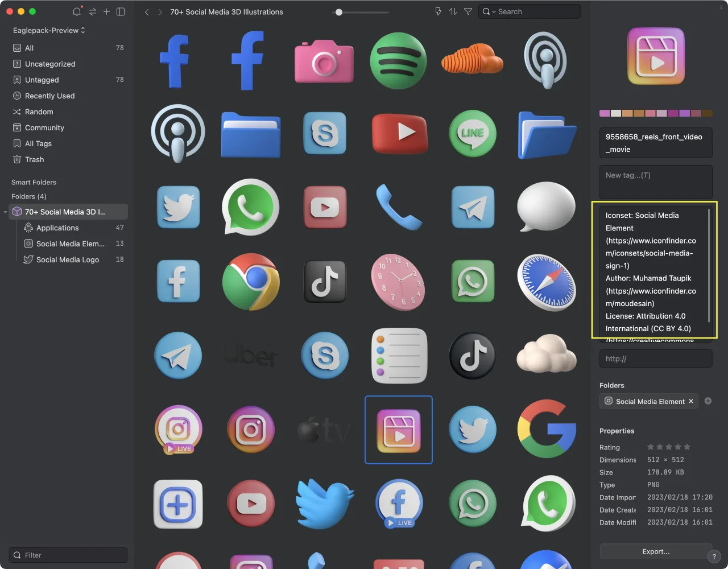Viewport: 728px width, 569px height.
Task: Select the pink camera icon thumbnail
Action: click(324, 60)
